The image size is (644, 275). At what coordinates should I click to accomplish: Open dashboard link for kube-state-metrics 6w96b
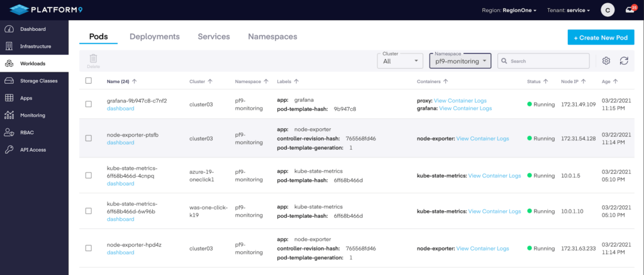click(x=120, y=219)
